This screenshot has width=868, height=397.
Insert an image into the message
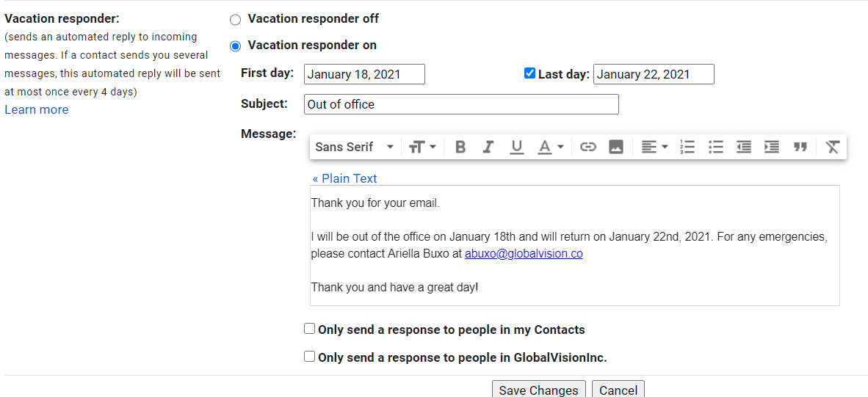point(616,147)
